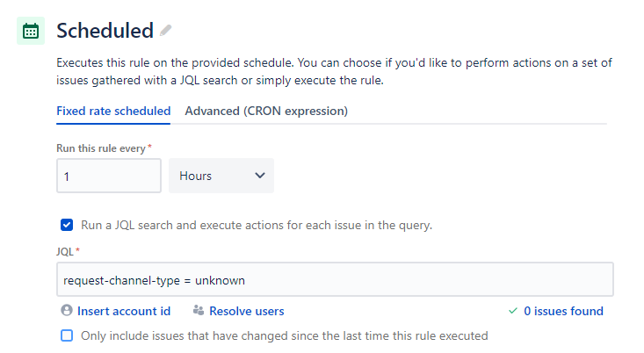644x353 pixels.
Task: Click the chevron arrow in Hours dropdown
Action: click(259, 176)
